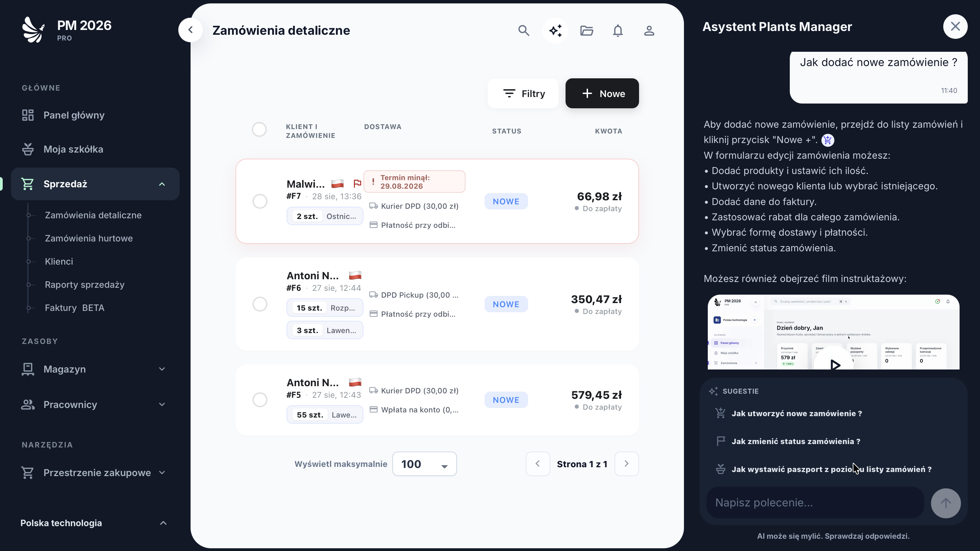The width and height of the screenshot is (980, 551).
Task: Choose suggestion Jak utworzyć nowe zamówienie
Action: (x=796, y=413)
